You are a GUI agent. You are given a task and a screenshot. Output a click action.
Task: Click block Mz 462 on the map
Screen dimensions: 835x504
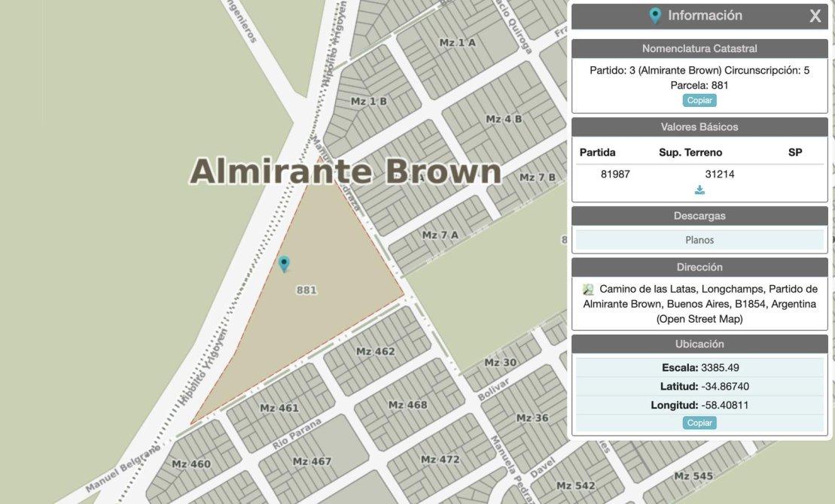pos(375,351)
